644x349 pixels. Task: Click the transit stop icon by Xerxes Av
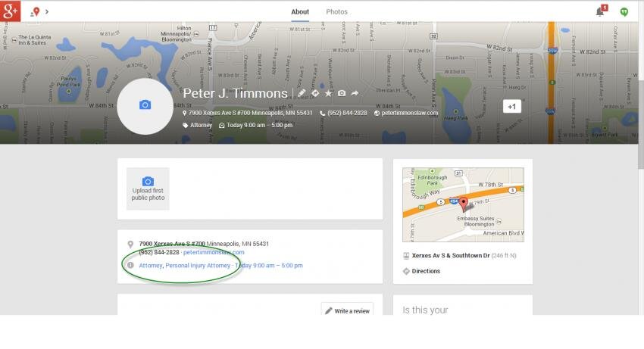coord(406,256)
